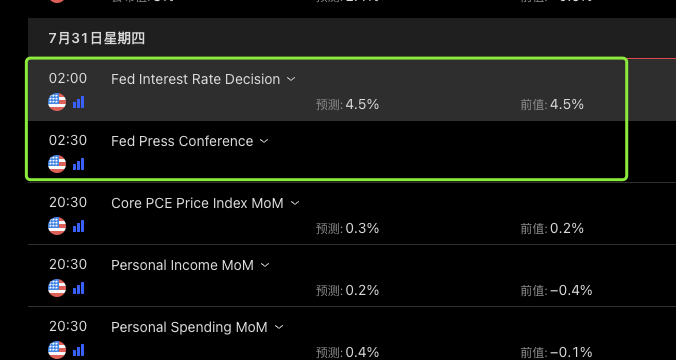Click Fed rate forecast value 4.5%

point(362,104)
